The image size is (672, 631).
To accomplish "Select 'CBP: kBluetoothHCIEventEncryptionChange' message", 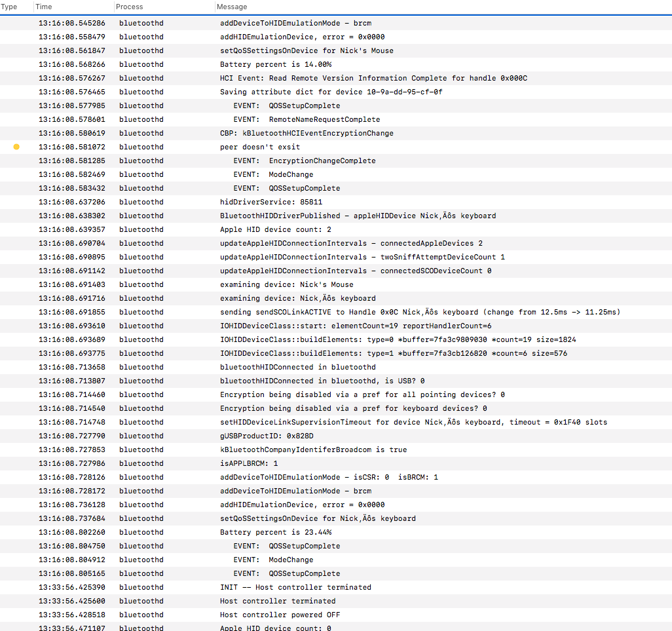I will tap(307, 133).
